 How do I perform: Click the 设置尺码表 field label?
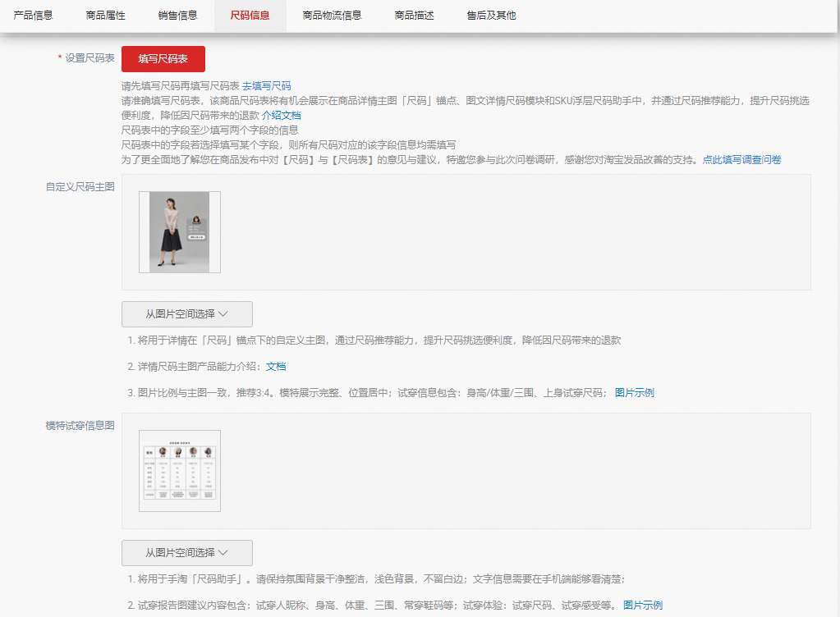tap(90, 57)
